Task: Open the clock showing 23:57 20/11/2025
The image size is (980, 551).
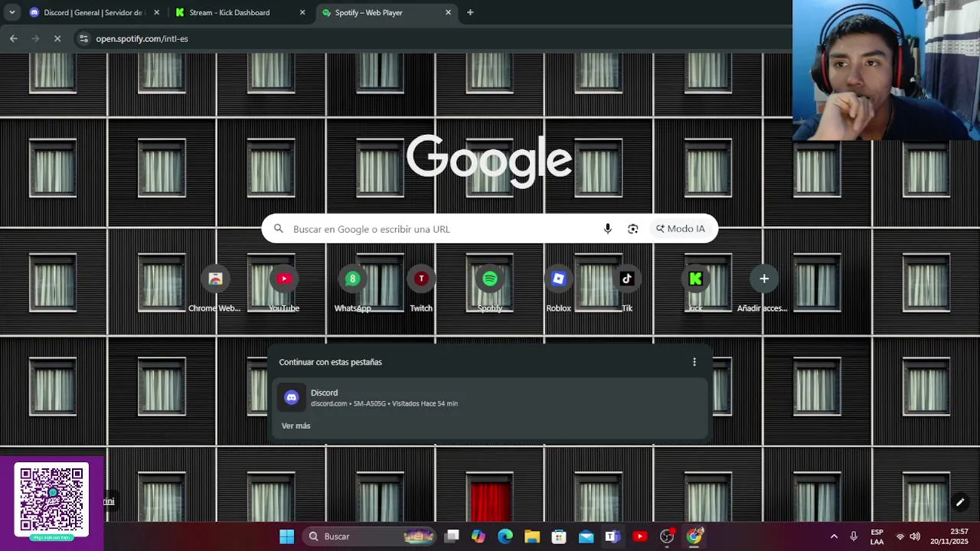Action: [949, 536]
